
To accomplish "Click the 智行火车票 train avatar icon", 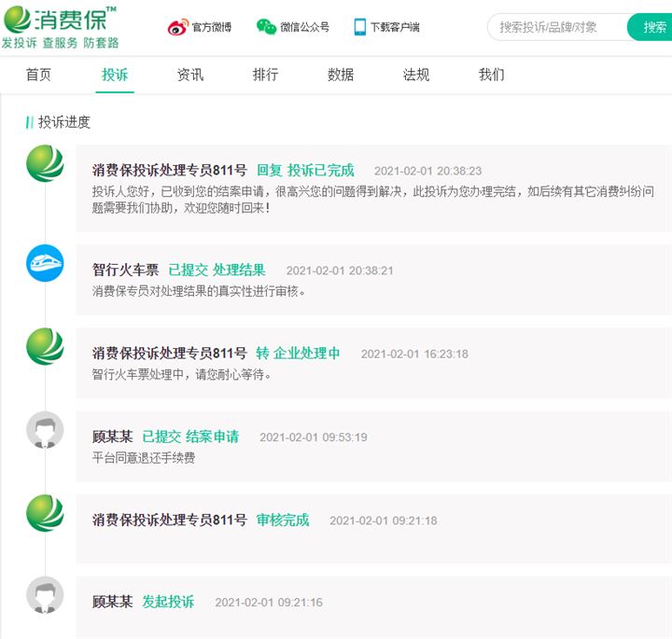I will coord(45,263).
